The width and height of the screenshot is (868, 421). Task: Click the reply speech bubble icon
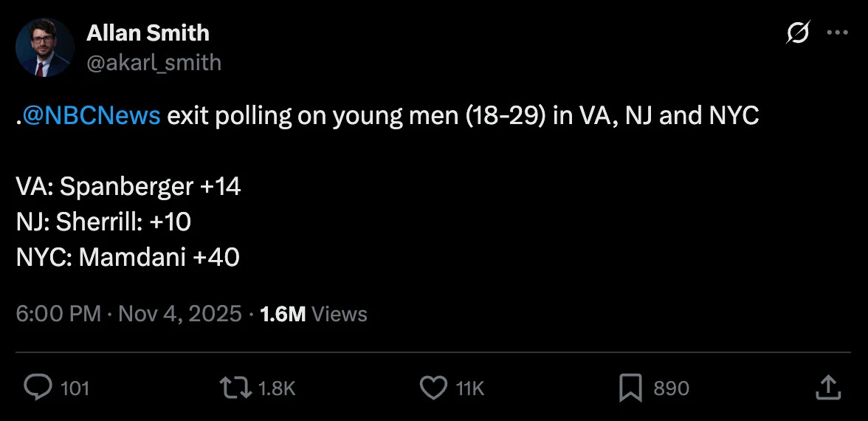(x=38, y=388)
